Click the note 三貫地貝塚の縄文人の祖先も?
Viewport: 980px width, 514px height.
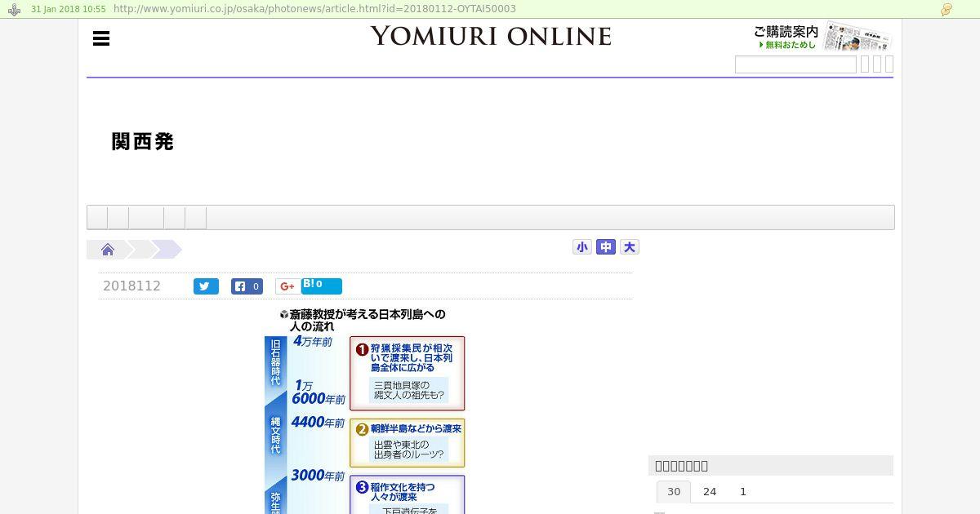tap(409, 390)
